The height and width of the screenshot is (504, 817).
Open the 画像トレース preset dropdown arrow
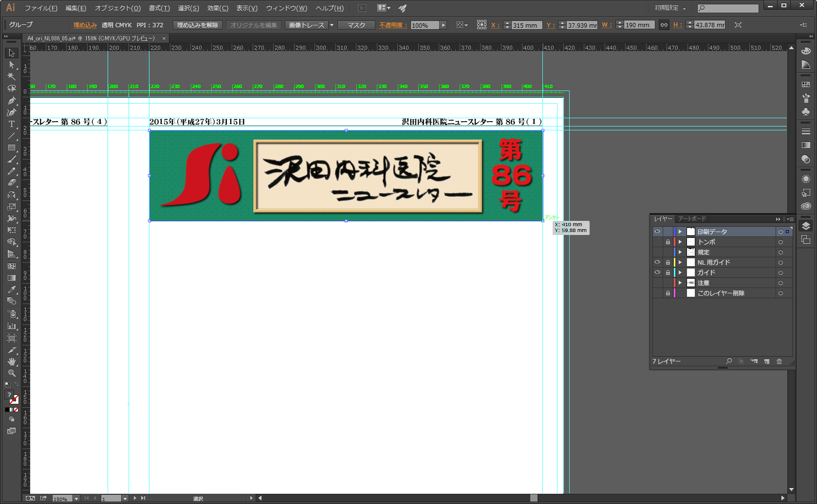click(x=332, y=25)
